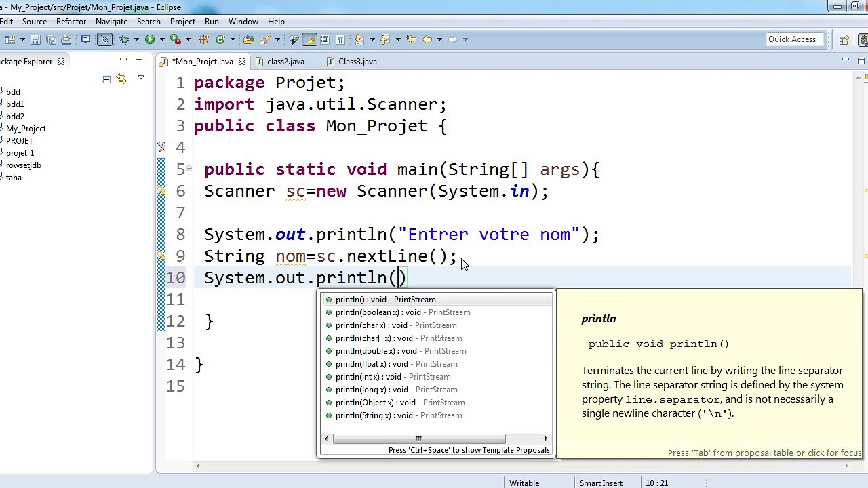Click the proposal list right scroll arrow
This screenshot has height=488, width=868.
[x=547, y=439]
